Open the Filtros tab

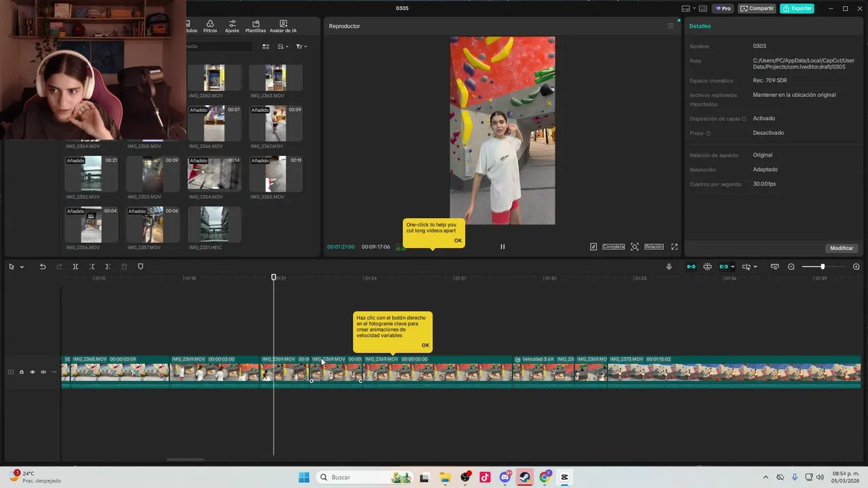(210, 26)
